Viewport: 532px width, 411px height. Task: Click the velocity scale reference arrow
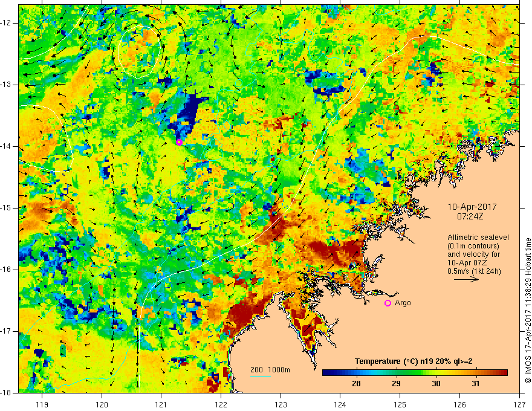pos(466,279)
